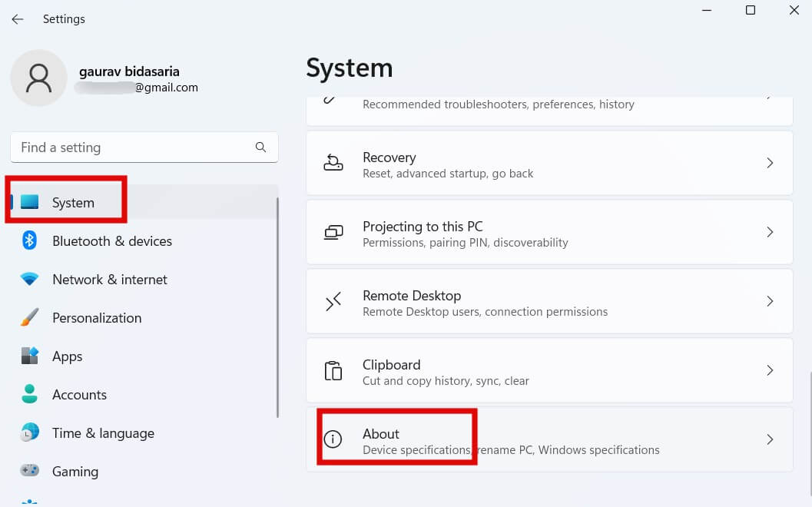Viewport: 812px width, 507px height.
Task: Click the Time & language globe icon
Action: click(x=30, y=433)
